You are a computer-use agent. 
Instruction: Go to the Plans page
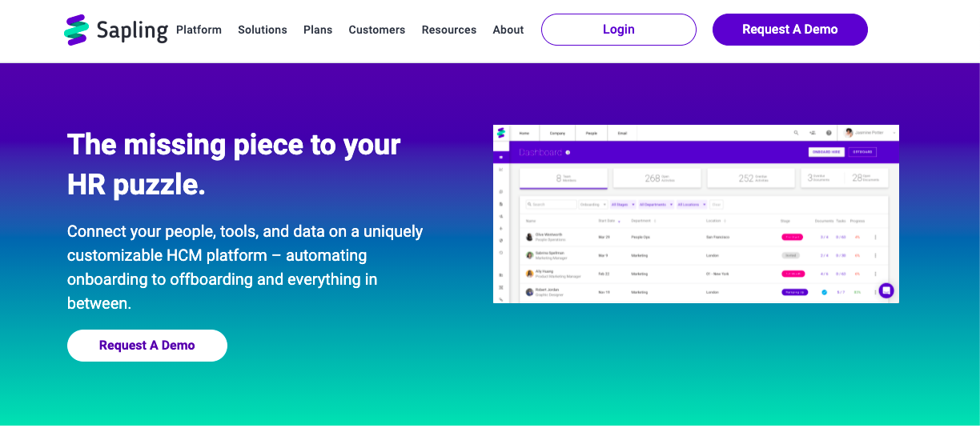click(x=318, y=30)
